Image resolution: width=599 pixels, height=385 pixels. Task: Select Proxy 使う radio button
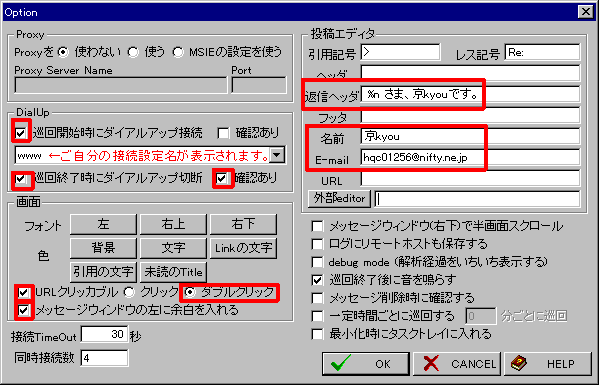pyautogui.click(x=133, y=52)
